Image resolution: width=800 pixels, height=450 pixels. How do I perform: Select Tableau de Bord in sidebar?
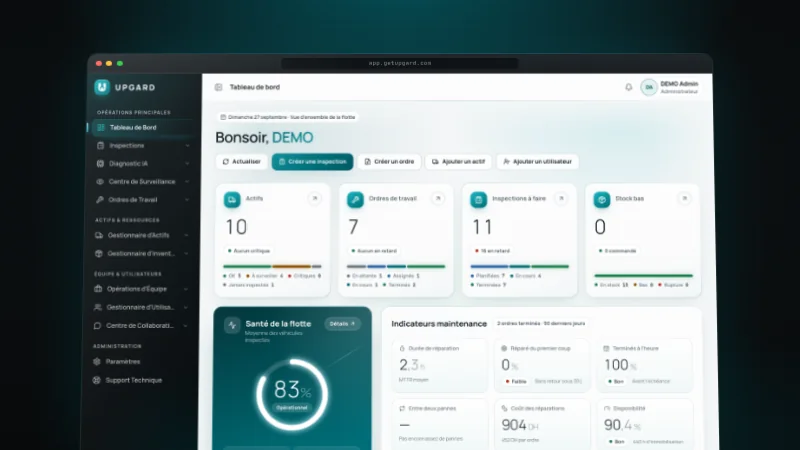coord(141,128)
